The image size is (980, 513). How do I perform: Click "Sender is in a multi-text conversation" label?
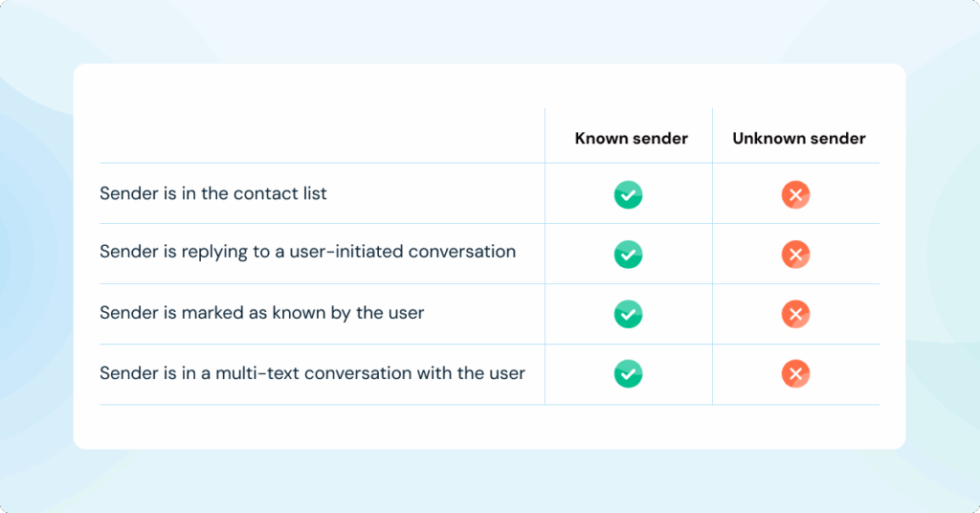(x=312, y=373)
